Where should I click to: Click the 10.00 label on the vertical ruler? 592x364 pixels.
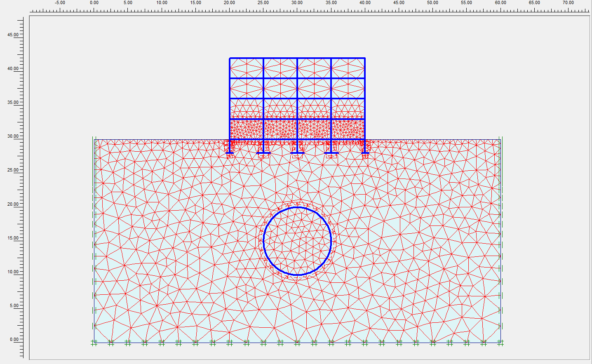tap(13, 272)
